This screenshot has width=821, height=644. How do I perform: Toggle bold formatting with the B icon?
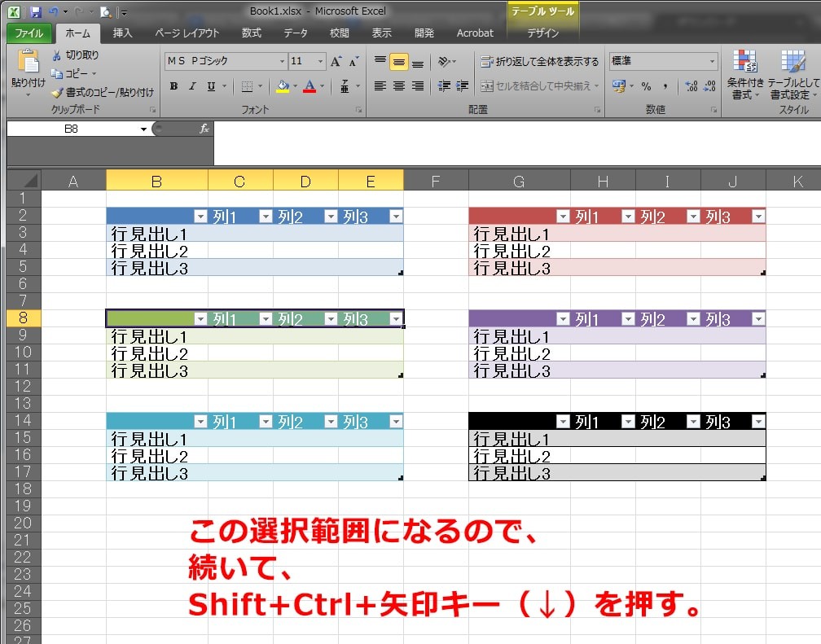pyautogui.click(x=173, y=85)
